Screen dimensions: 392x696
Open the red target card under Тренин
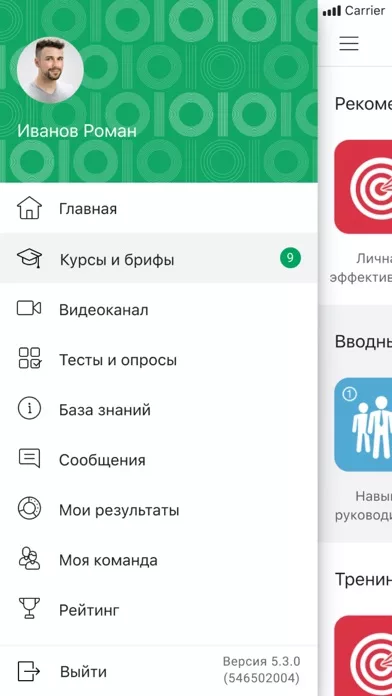(363, 656)
